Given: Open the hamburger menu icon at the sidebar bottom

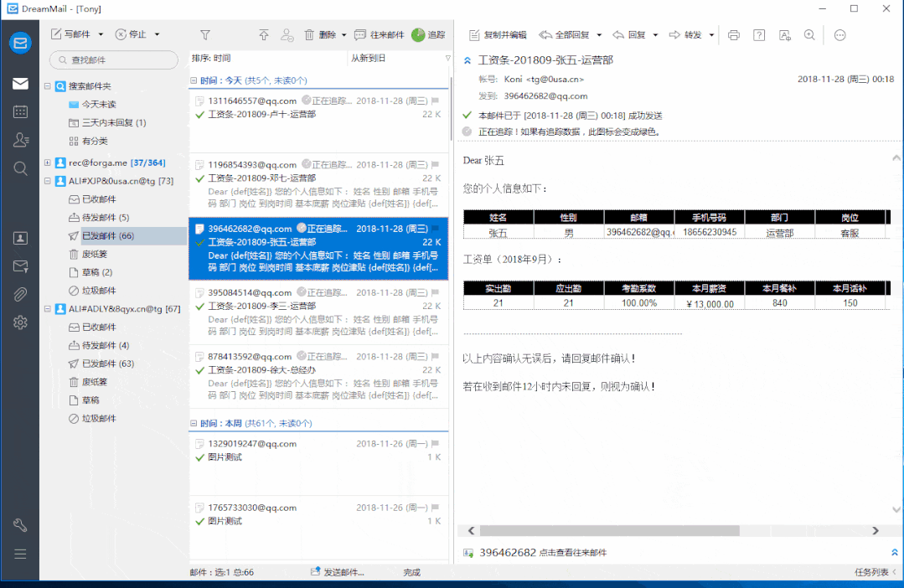Looking at the screenshot, I should click(20, 554).
